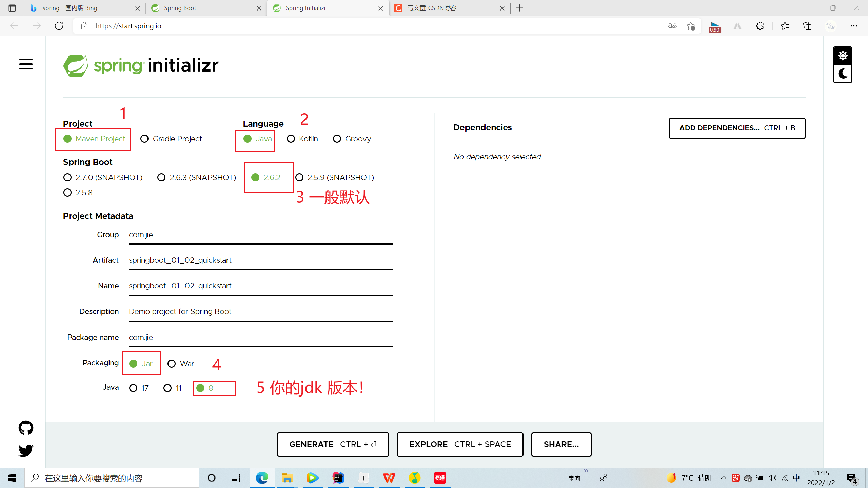
Task: Open the Favorites list icon
Action: (x=785, y=26)
